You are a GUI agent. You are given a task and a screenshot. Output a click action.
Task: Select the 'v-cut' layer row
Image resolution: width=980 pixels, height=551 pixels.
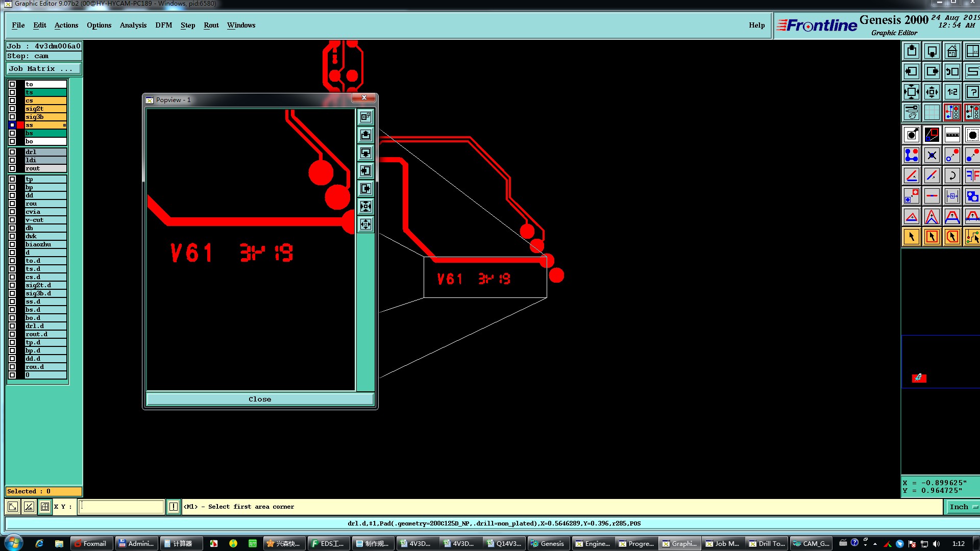pos(45,220)
